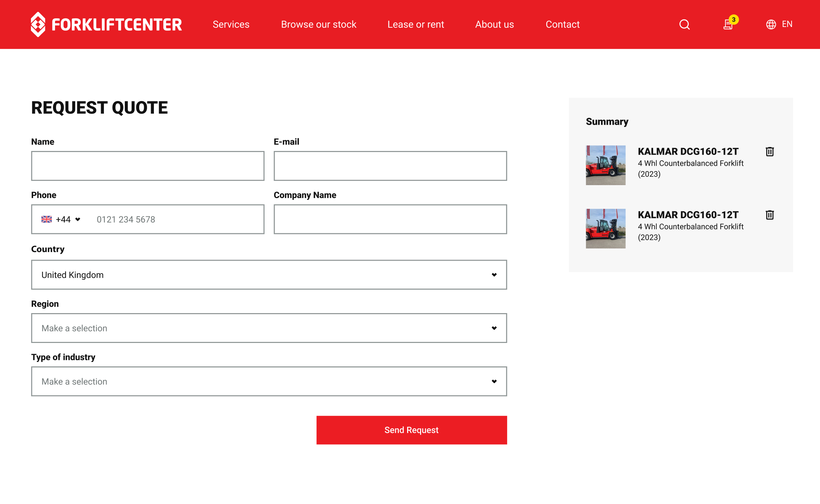Focus the Name input field
Image resolution: width=820 pixels, height=504 pixels.
(x=147, y=166)
